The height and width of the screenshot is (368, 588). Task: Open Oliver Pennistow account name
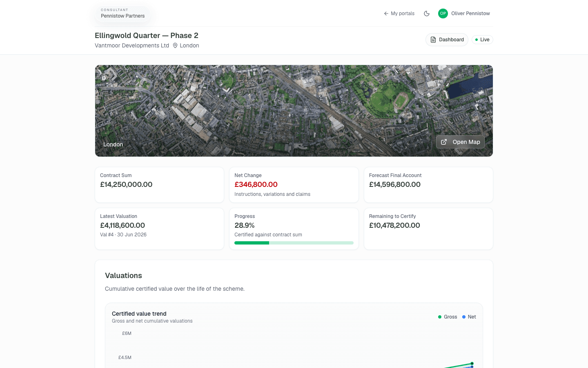[x=470, y=13]
